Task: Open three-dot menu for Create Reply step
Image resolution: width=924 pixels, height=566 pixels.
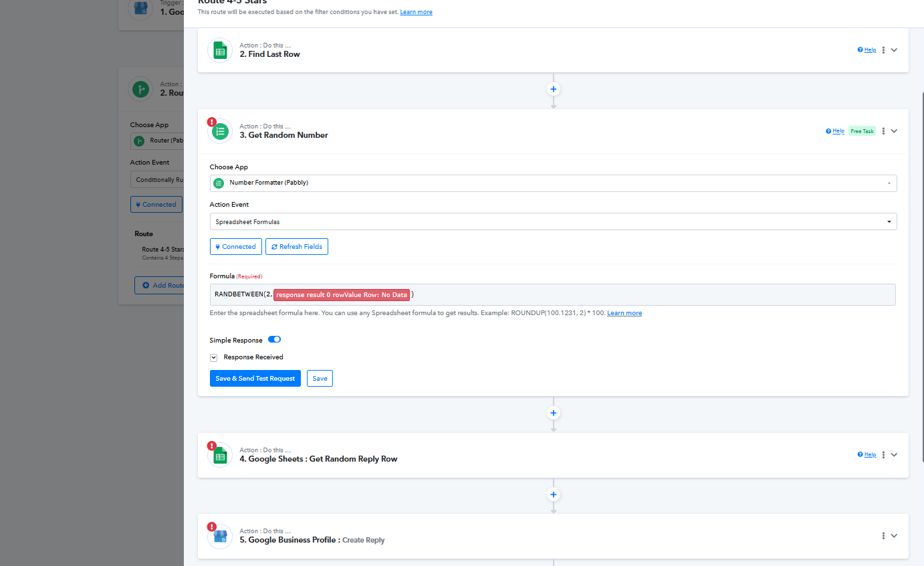Action: point(883,536)
